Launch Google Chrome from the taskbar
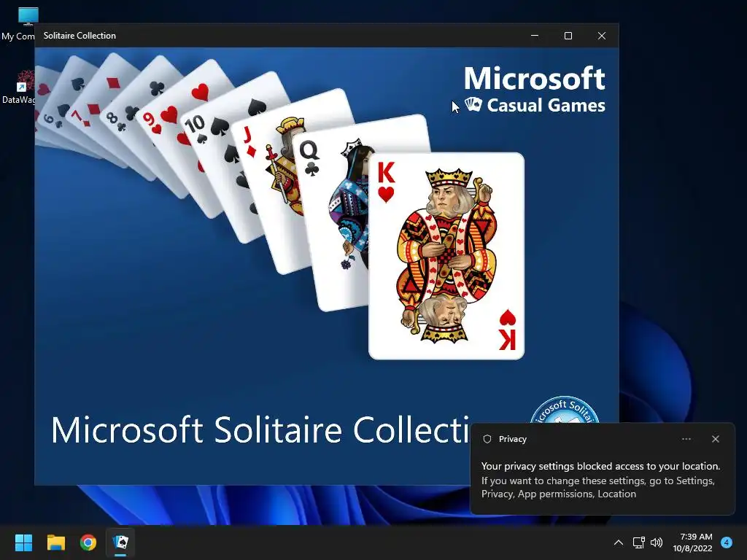This screenshot has width=747, height=560. click(x=88, y=542)
